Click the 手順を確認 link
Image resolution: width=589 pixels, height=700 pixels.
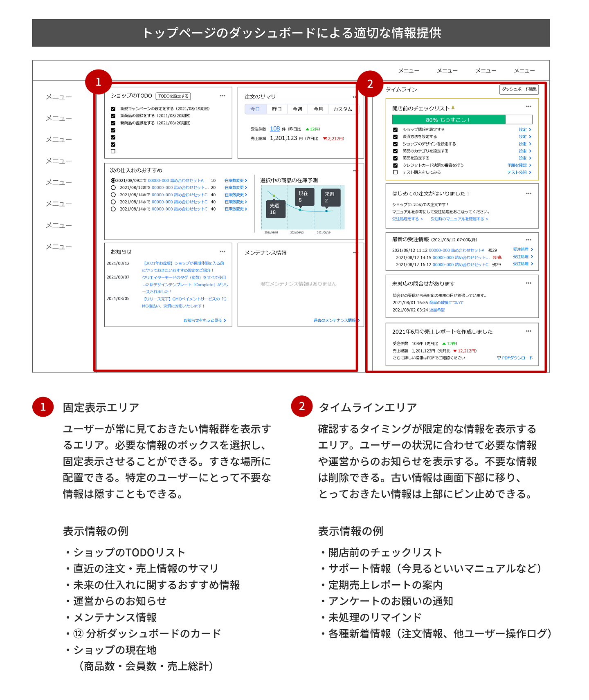[x=519, y=165]
